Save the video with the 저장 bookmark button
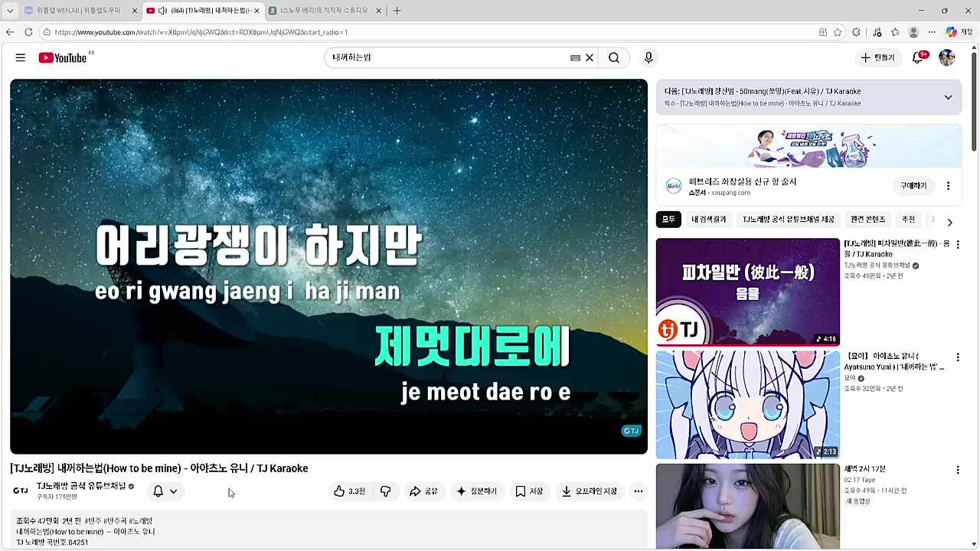The height and width of the screenshot is (551, 980). pos(529,491)
